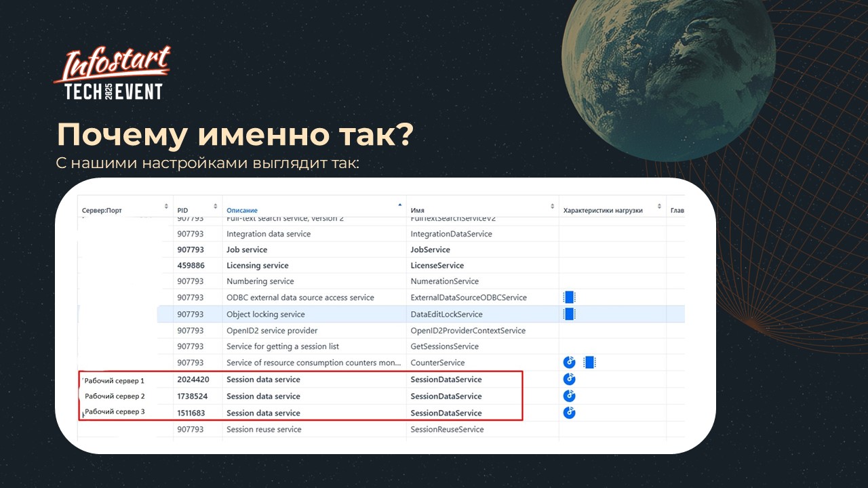Screen dimensions: 868x488
Task: Click memory chip icon for DataEditLockService
Action: [x=570, y=314]
